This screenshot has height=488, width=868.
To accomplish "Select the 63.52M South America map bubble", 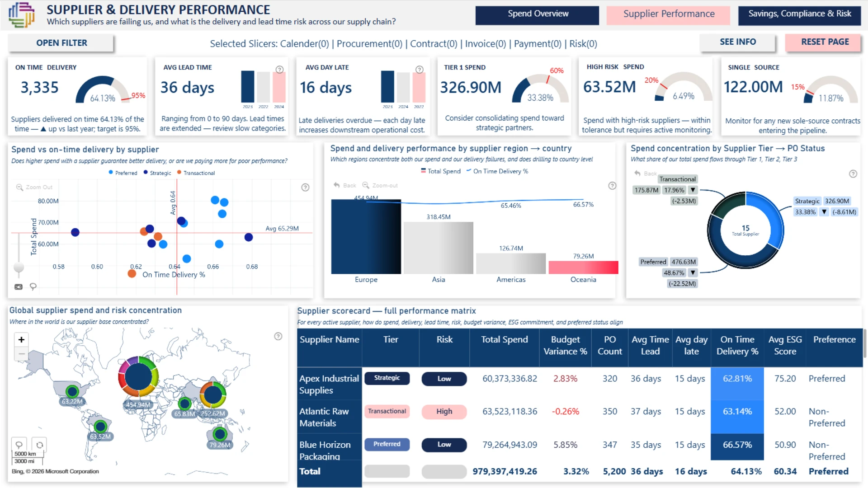I will click(100, 426).
